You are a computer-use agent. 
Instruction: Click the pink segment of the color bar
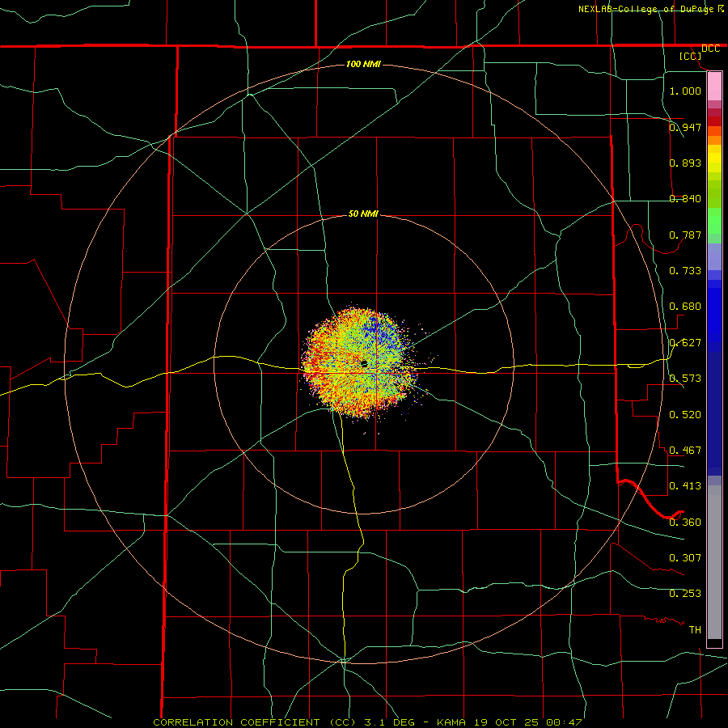point(714,87)
